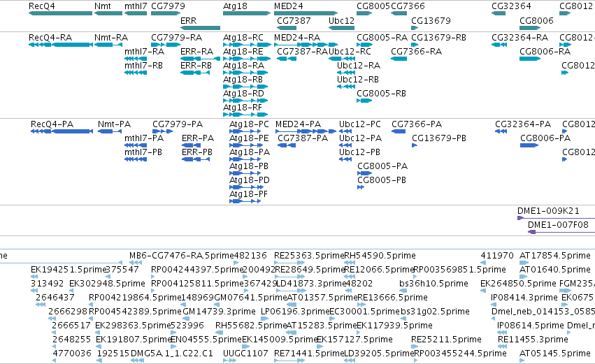Click the RH54590.5prime EST label
Image resolution: width=595 pixels, height=364 pixels.
[x=380, y=256]
